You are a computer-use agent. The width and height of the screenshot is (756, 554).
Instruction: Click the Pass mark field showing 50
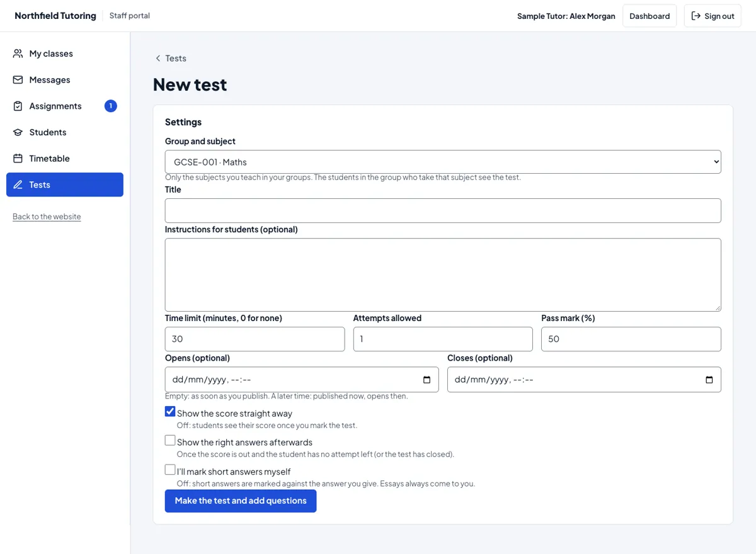point(631,339)
